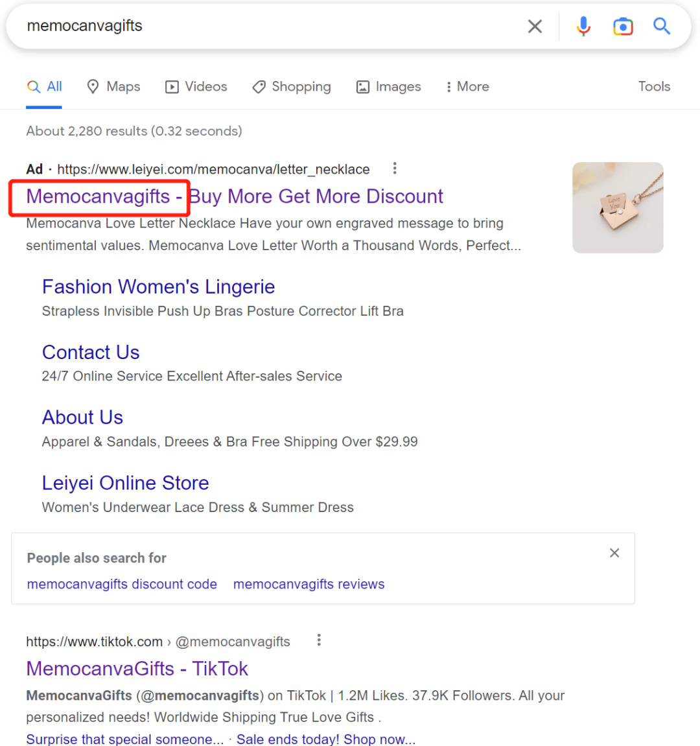The width and height of the screenshot is (700, 746).
Task: Click the blue magnifier search icon
Action: tap(661, 27)
